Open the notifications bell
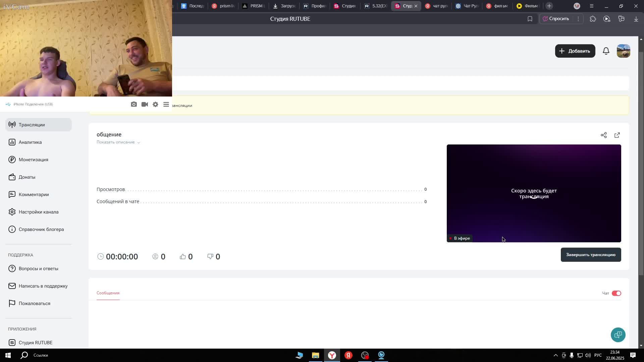 [x=606, y=51]
